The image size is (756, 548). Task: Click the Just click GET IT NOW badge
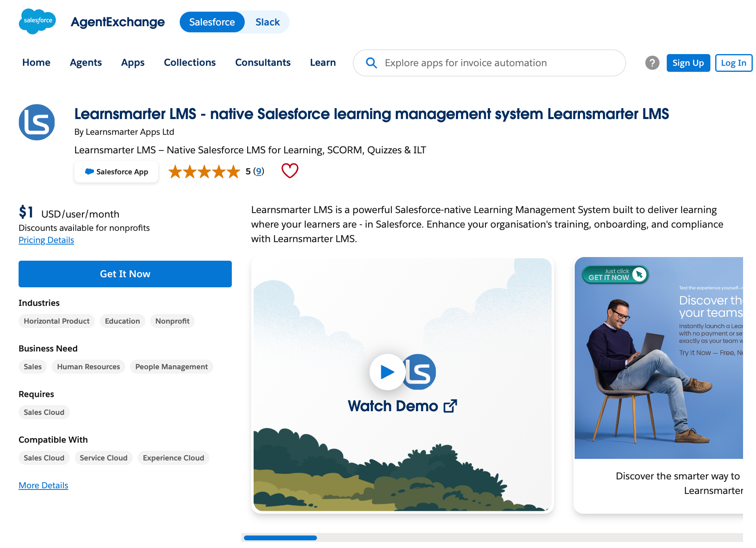[615, 274]
